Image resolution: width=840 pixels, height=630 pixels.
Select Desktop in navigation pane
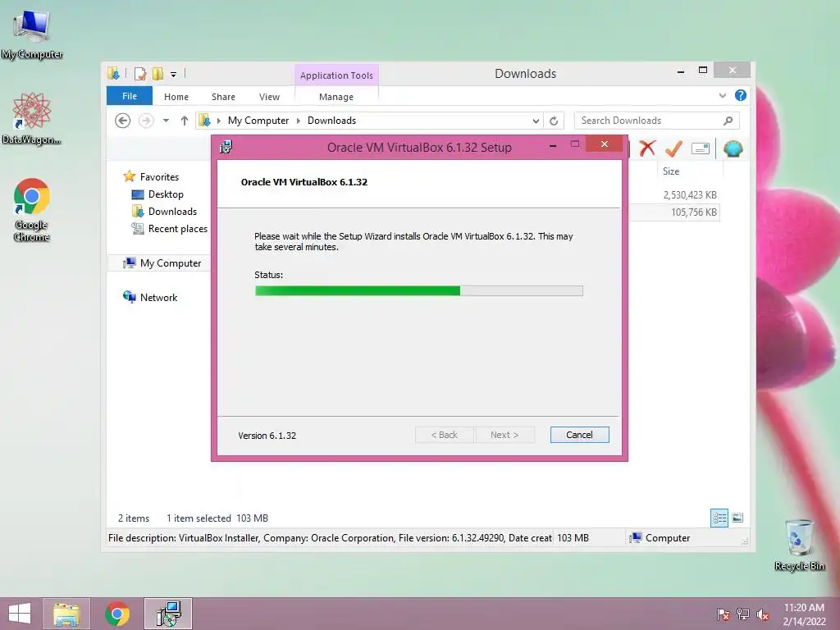(x=157, y=194)
